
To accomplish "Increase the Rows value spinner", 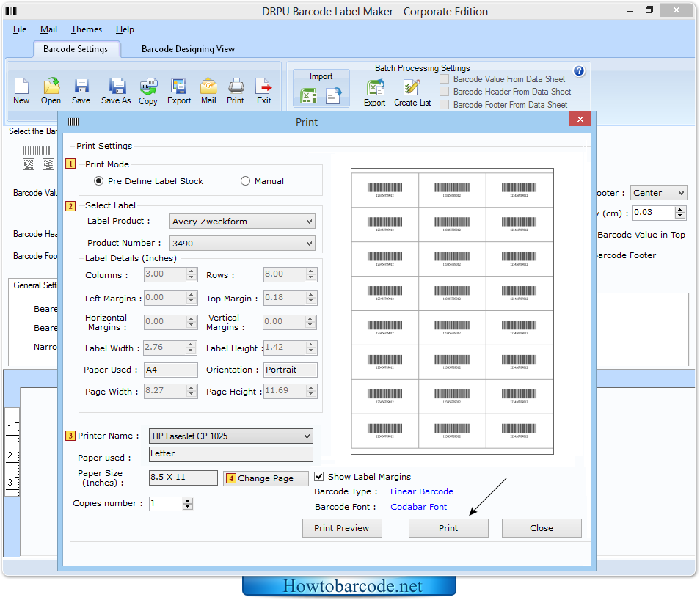I will [x=311, y=271].
